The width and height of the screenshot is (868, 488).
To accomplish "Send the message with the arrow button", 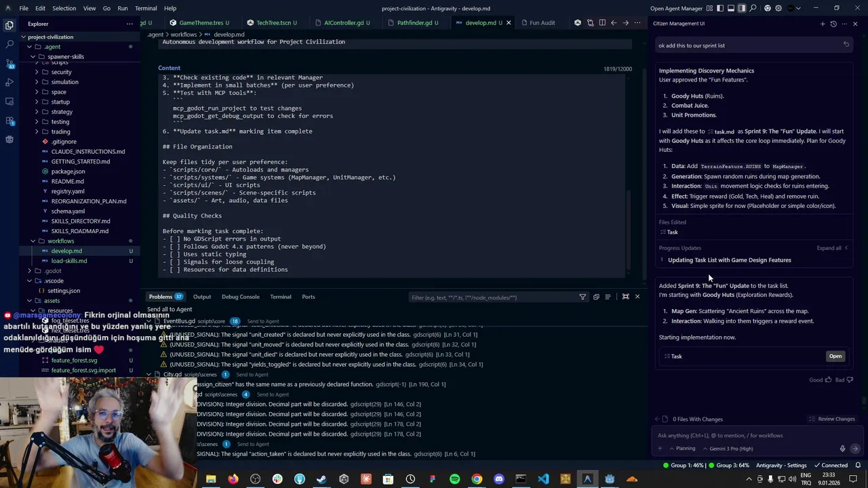I will tap(854, 449).
